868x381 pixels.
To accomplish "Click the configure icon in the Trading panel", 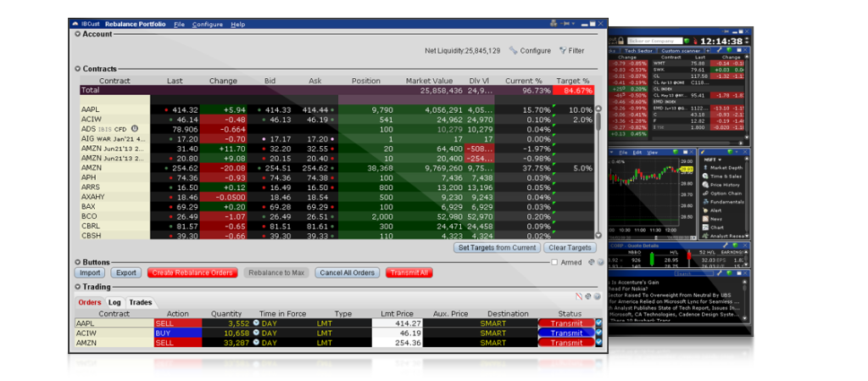I will tap(588, 296).
